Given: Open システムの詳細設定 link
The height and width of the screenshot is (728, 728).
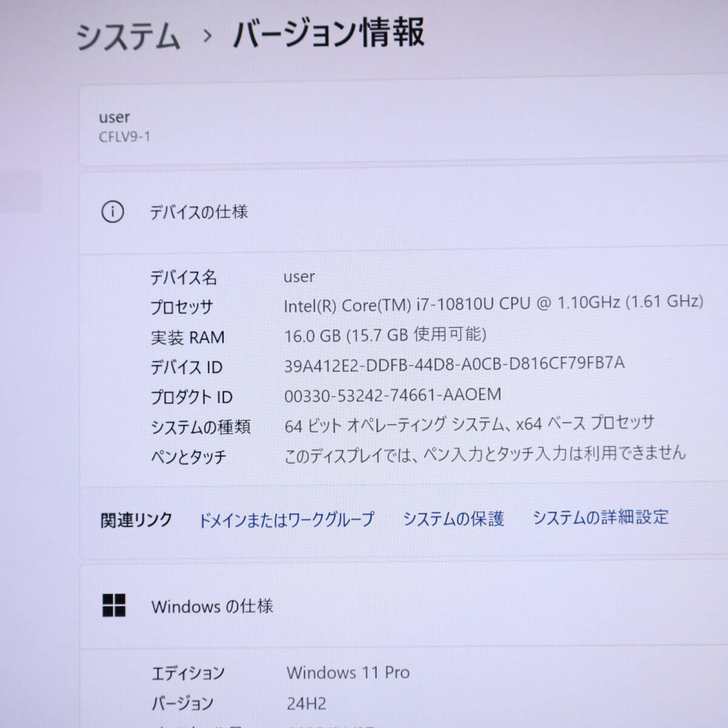Looking at the screenshot, I should pos(601,517).
